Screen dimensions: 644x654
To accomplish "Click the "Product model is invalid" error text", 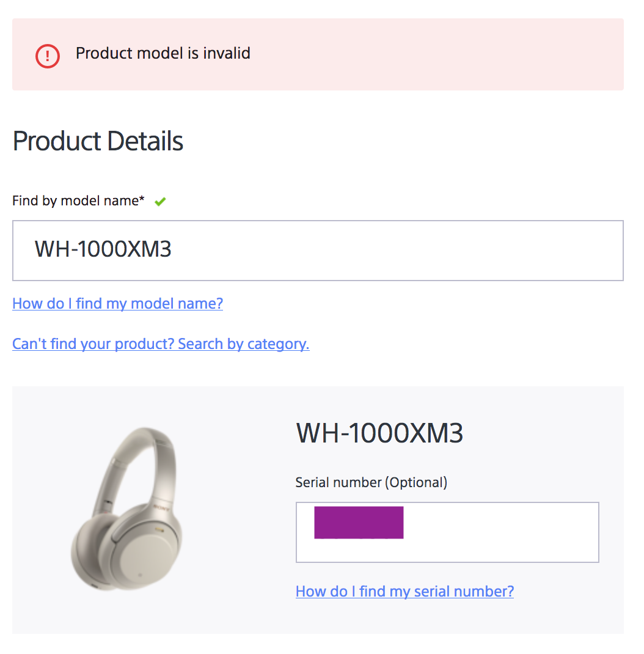I will (163, 53).
